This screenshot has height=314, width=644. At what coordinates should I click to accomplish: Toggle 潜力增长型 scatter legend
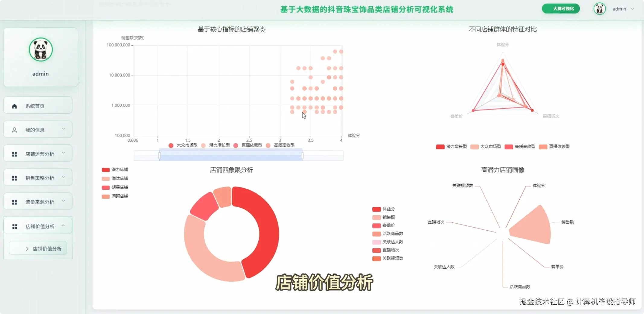point(215,145)
